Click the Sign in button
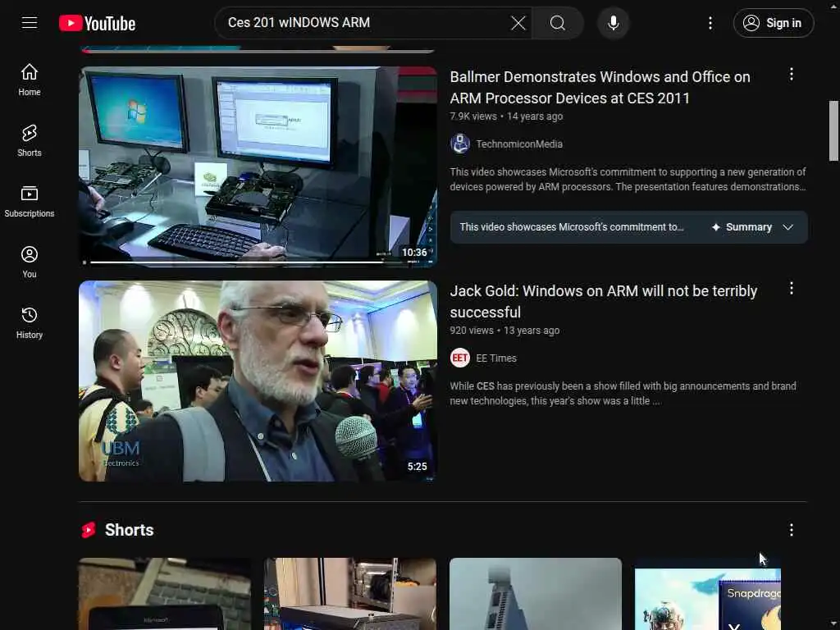The image size is (840, 630). point(773,23)
